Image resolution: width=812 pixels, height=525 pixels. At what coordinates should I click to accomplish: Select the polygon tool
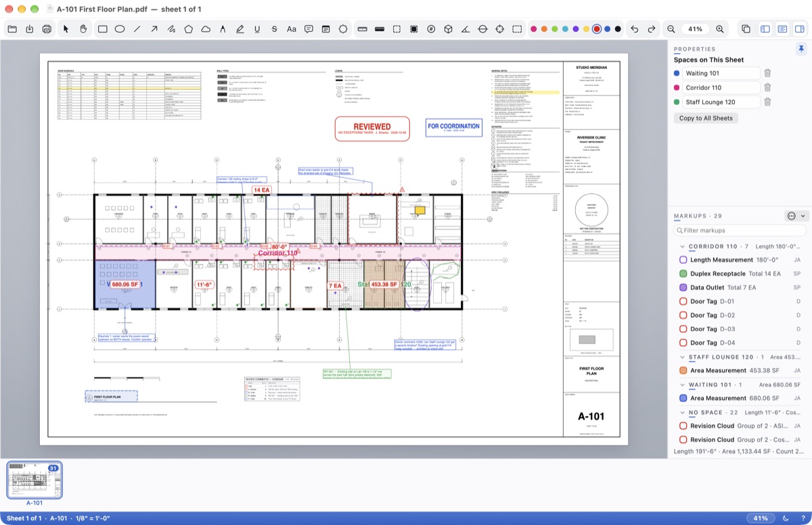[x=189, y=29]
